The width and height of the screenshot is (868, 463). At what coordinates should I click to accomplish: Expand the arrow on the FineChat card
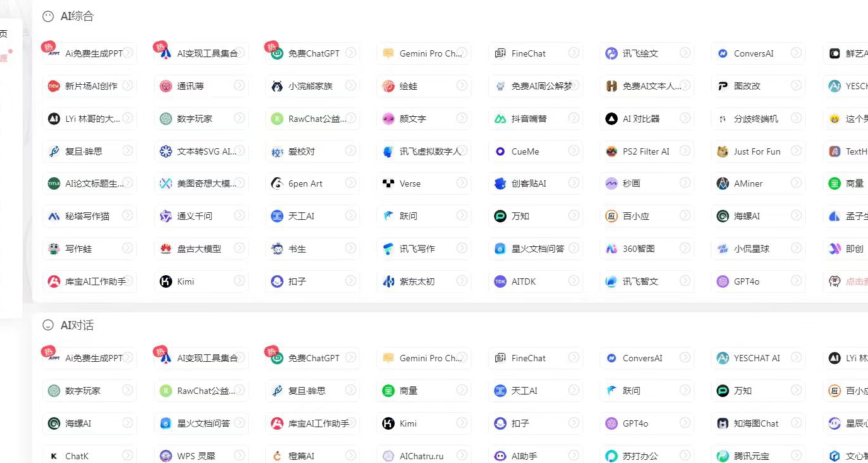coord(573,53)
